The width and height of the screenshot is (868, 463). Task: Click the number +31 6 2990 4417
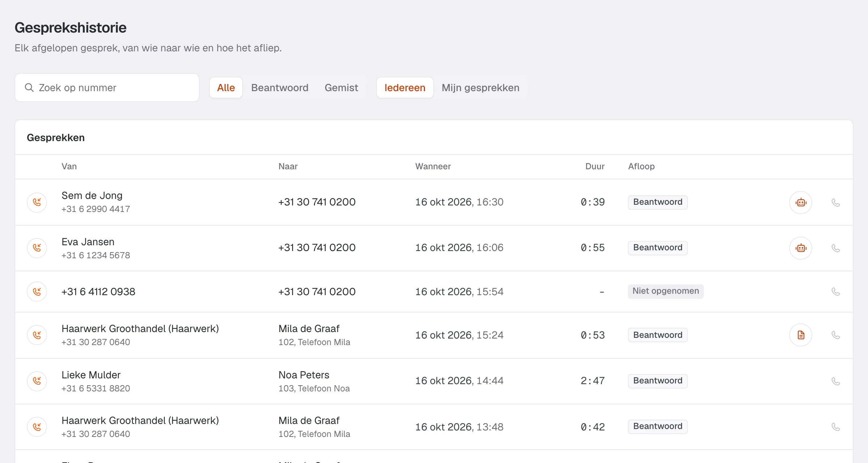point(95,209)
